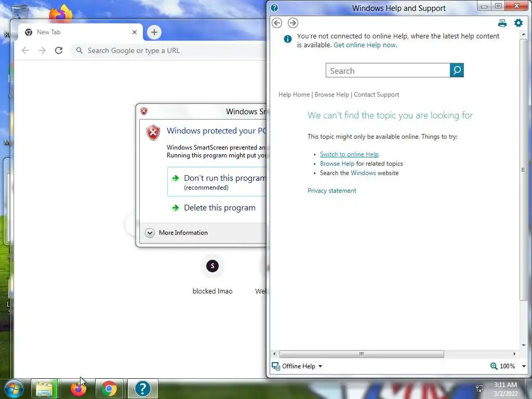The width and height of the screenshot is (532, 399).
Task: Minimize the Windows Help and Support window
Action: (484, 6)
